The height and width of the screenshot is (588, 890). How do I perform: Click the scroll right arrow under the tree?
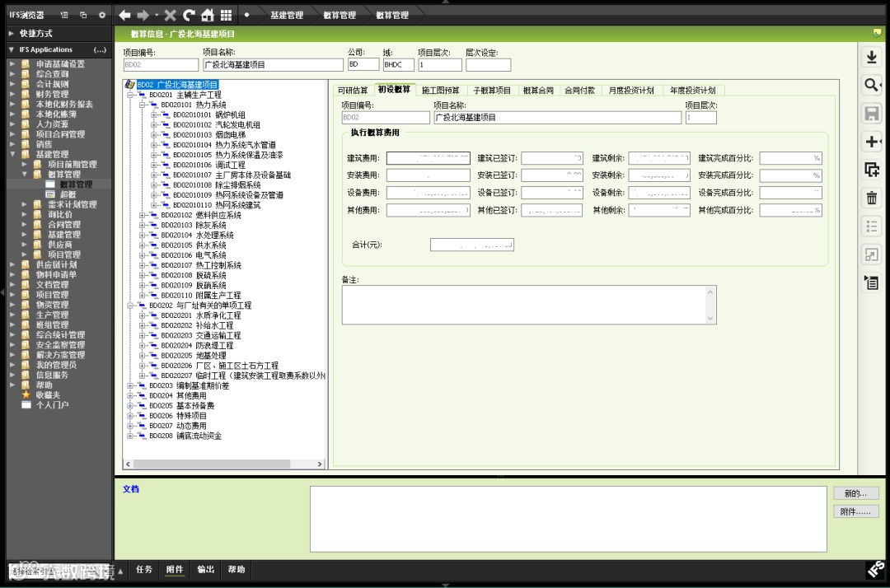(x=320, y=464)
